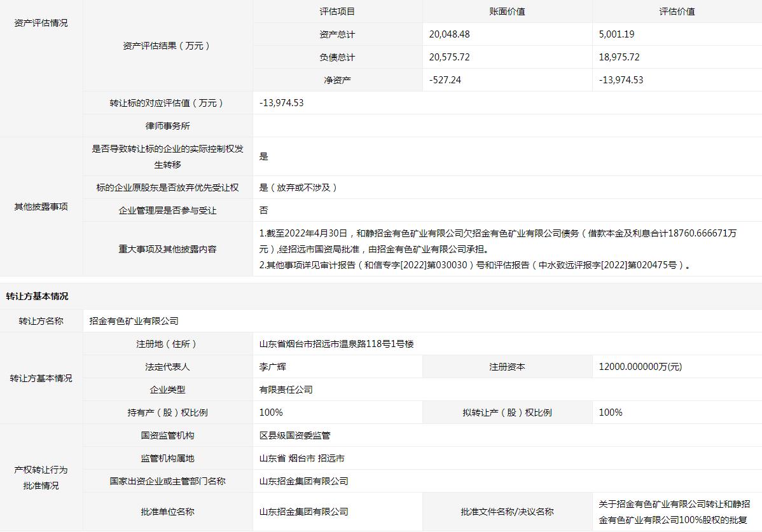Click 山东招金集团有限公司 beside 批准单位名称

pos(304,512)
